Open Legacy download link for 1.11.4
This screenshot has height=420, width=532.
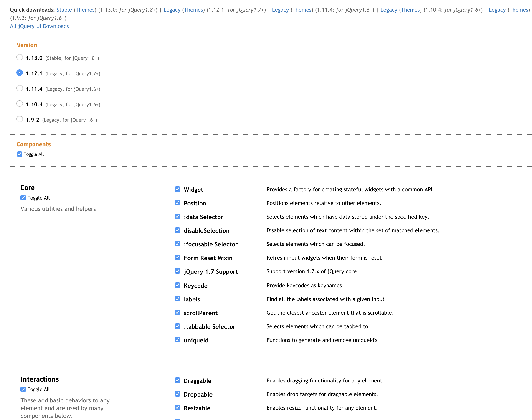[x=280, y=10]
